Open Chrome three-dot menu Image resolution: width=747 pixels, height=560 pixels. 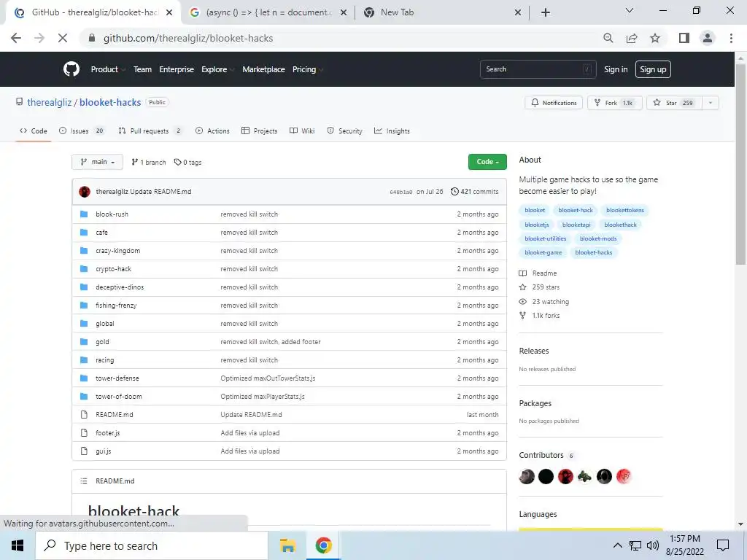point(731,38)
